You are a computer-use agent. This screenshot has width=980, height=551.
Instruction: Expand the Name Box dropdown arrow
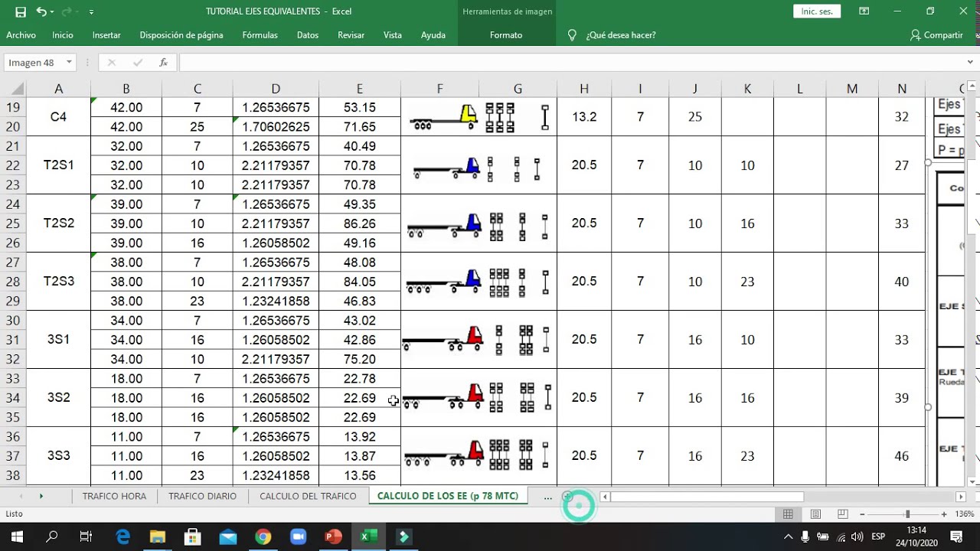point(69,63)
